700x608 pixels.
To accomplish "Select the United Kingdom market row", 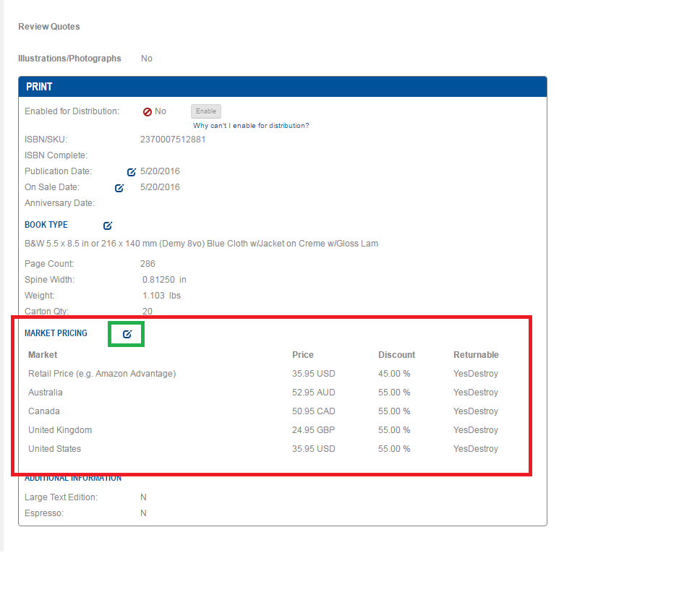I will point(60,430).
